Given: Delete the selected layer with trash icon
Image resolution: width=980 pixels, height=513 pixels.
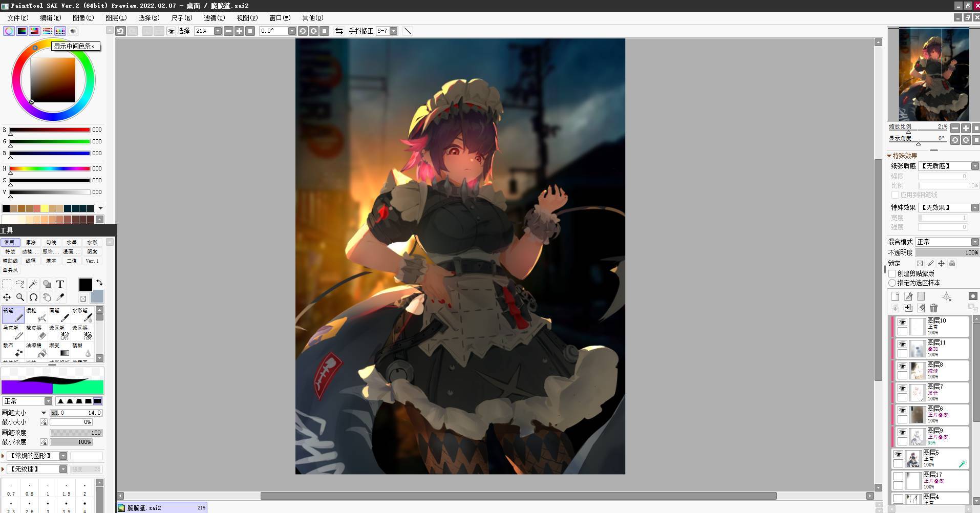Looking at the screenshot, I should (x=933, y=308).
